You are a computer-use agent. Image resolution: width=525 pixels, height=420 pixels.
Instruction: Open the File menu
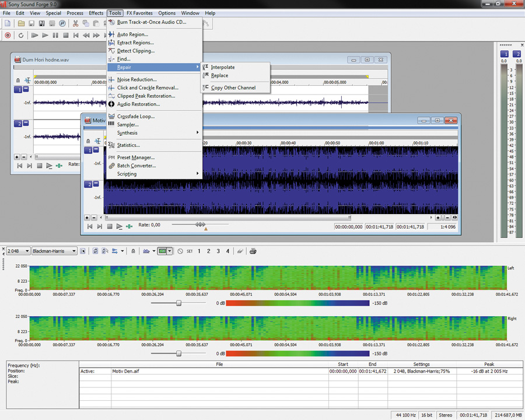pos(6,13)
